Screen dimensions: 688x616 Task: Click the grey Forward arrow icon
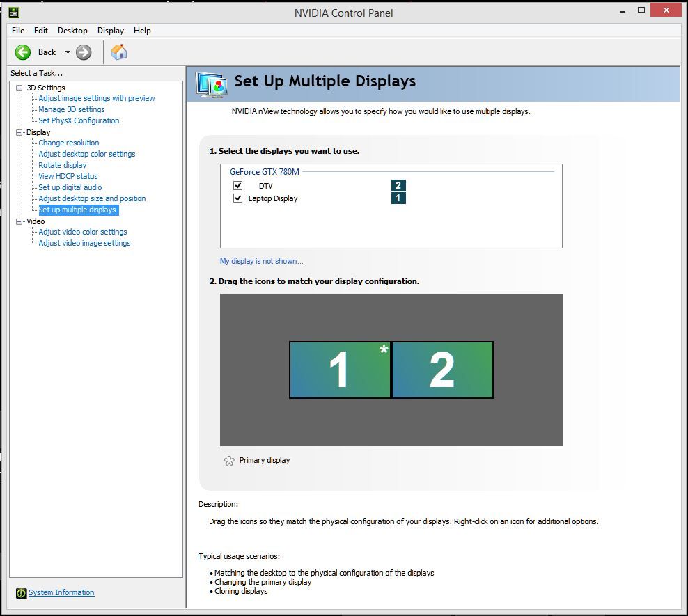(x=84, y=52)
